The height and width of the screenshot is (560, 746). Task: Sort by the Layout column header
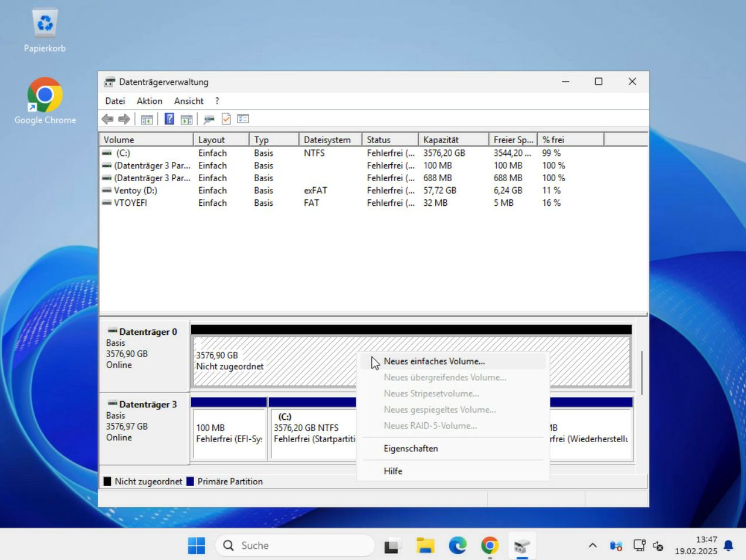221,140
